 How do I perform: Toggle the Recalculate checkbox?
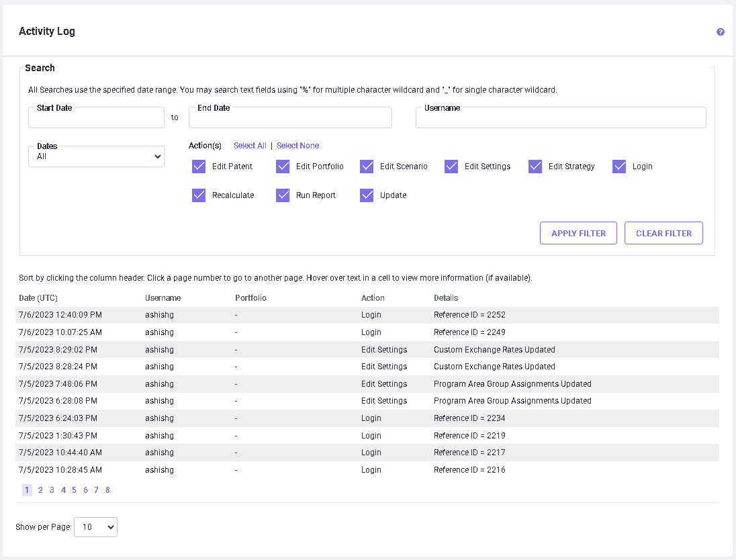pyautogui.click(x=199, y=195)
